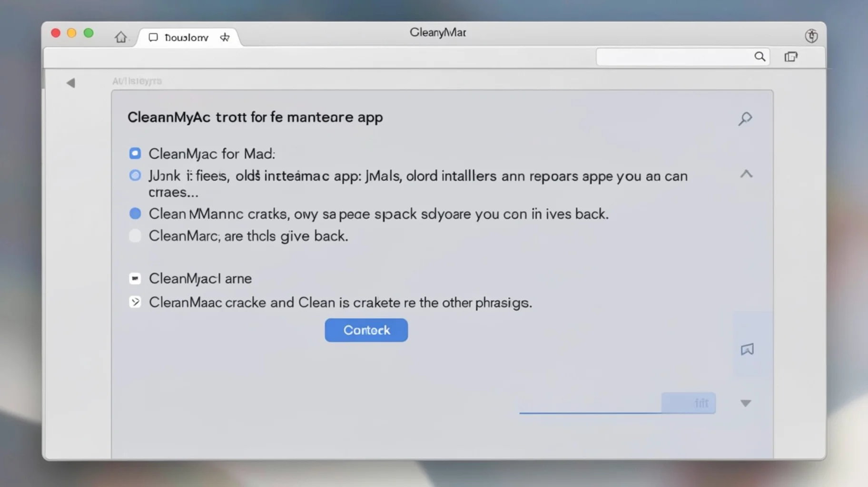The image size is (868, 487).
Task: Close the window with the red button
Action: pyautogui.click(x=56, y=33)
